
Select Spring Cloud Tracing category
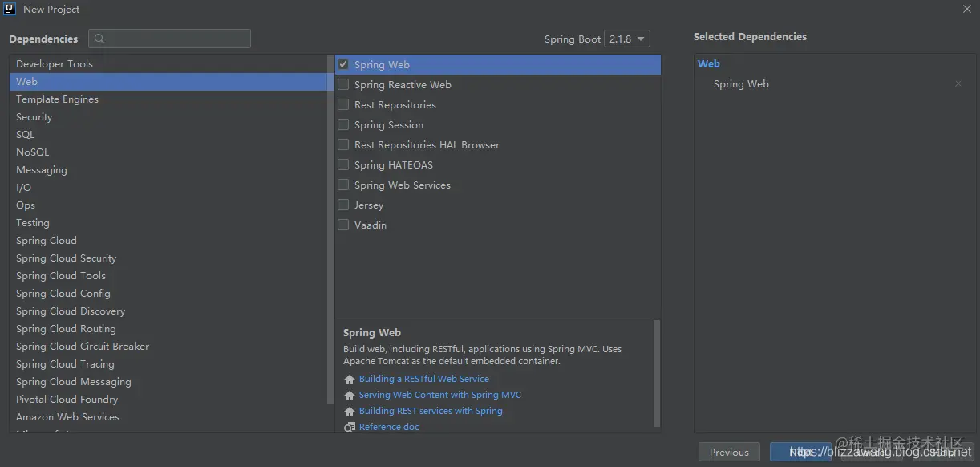(x=168, y=364)
